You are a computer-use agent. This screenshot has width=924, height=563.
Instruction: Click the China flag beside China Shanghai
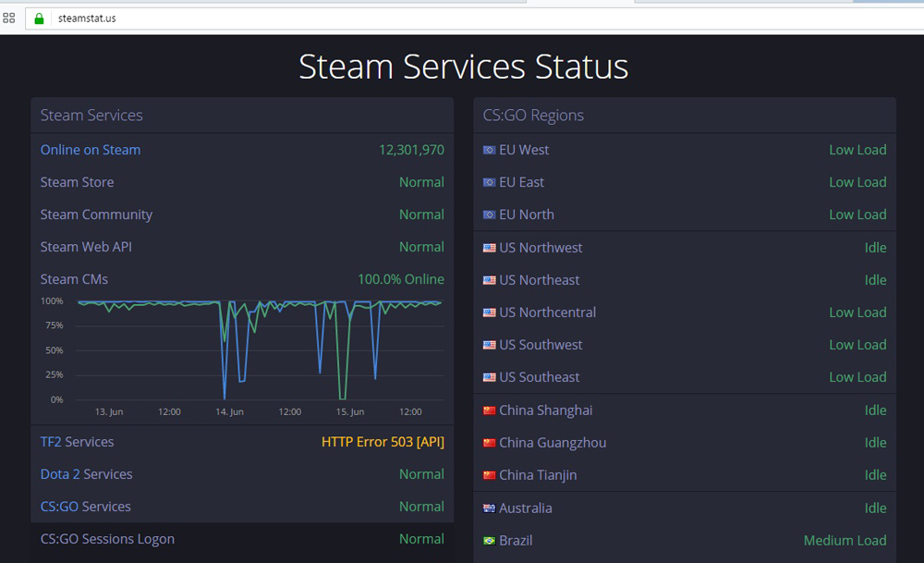489,410
